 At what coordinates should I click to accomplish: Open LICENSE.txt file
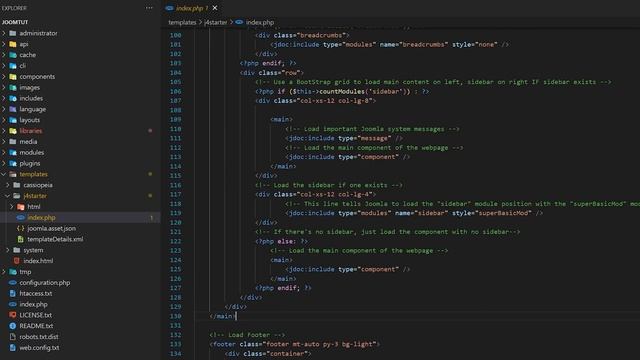pyautogui.click(x=36, y=315)
